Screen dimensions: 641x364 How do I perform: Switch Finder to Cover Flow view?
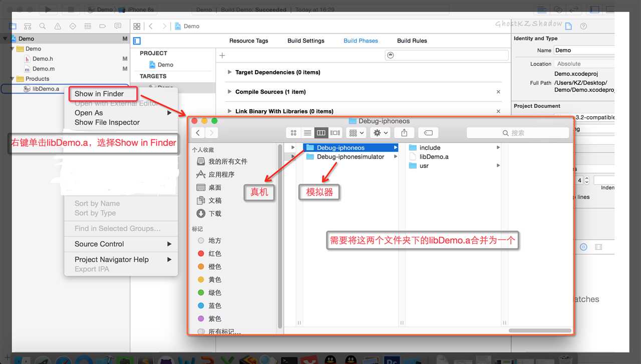pos(335,133)
